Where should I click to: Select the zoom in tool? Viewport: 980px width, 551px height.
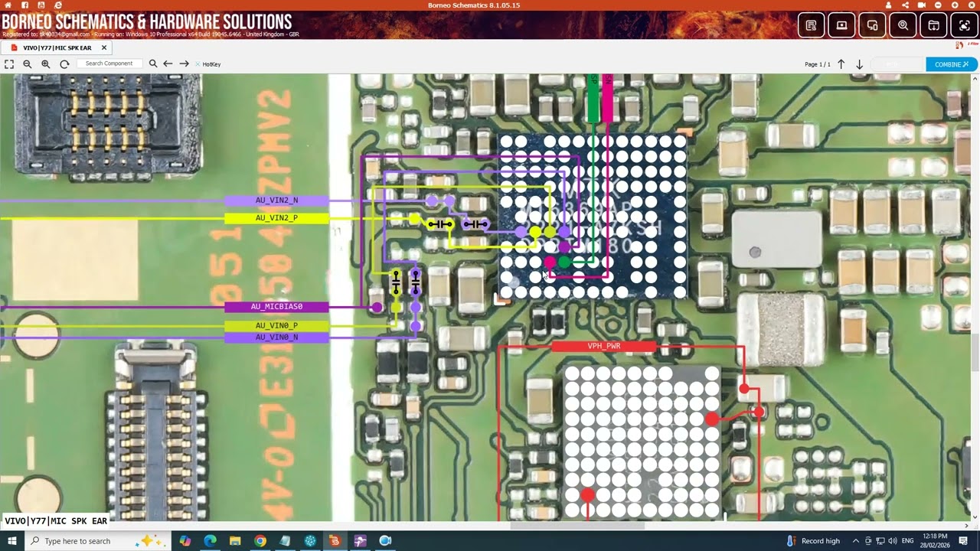pos(45,64)
